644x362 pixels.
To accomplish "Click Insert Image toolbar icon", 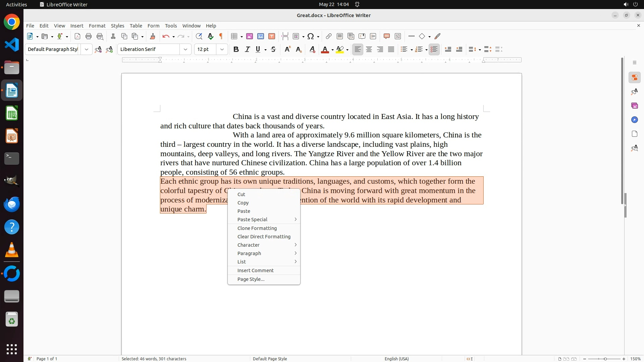I will click(x=249, y=36).
